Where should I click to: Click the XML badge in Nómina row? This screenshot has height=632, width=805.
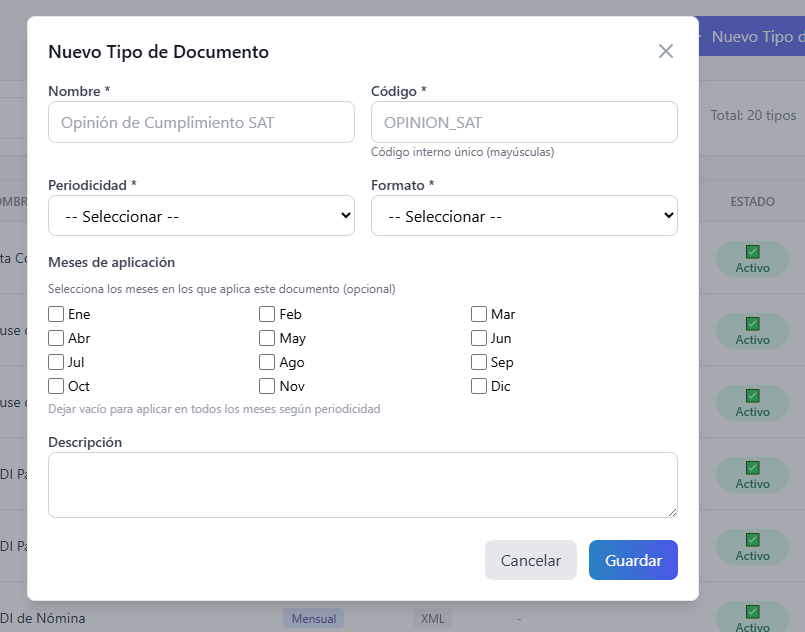tap(432, 619)
